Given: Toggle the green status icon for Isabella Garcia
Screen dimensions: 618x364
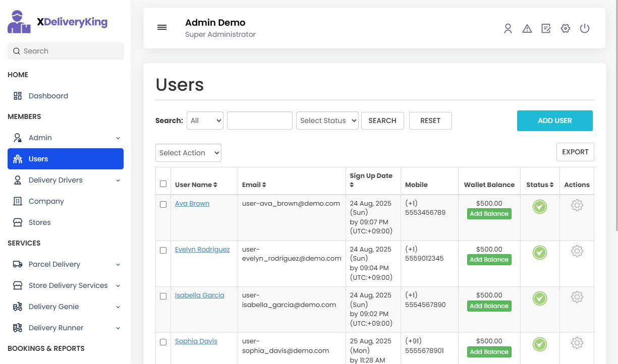Looking at the screenshot, I should click(x=539, y=298).
